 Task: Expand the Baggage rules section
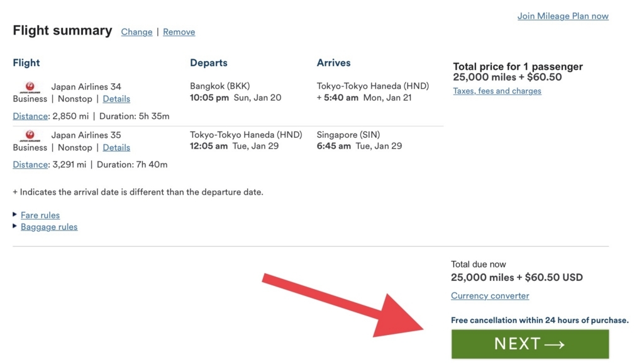click(x=49, y=227)
